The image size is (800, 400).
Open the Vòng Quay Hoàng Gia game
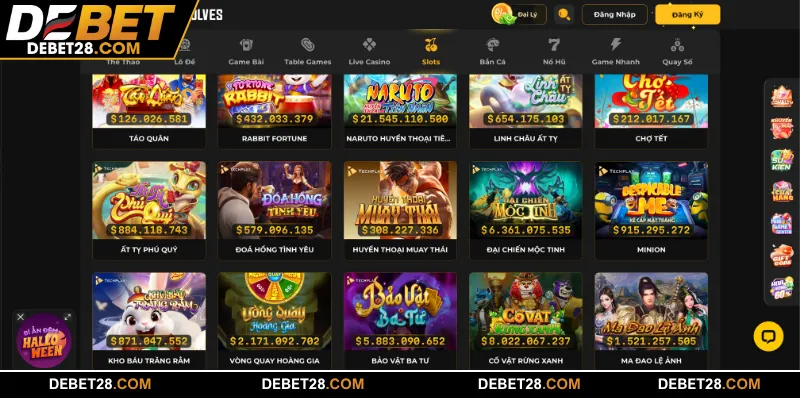274,311
